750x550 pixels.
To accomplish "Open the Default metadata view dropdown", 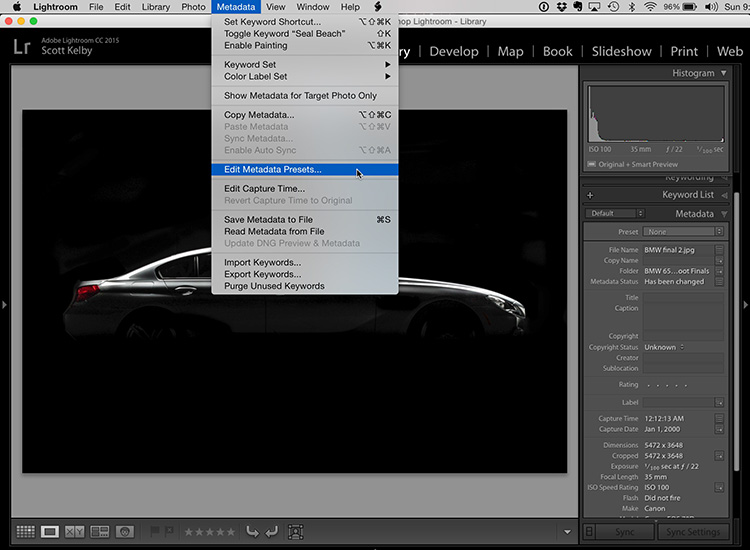I will pos(615,213).
